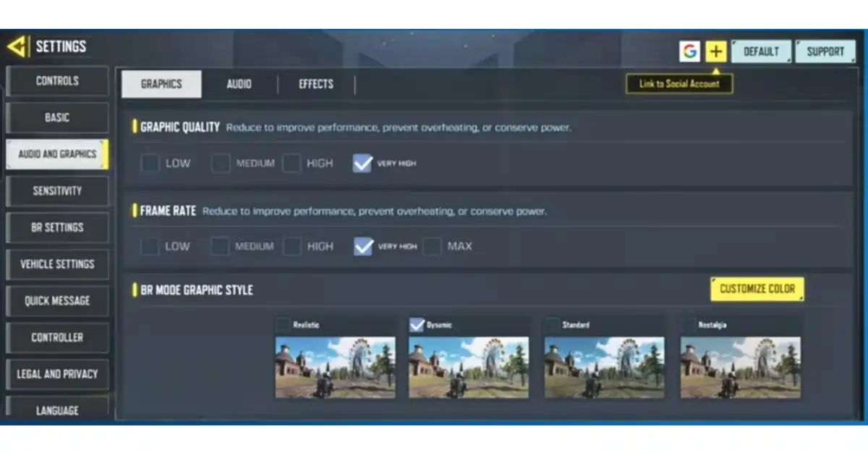
Task: Set Frame Rate to MEDIUM
Action: pos(220,247)
